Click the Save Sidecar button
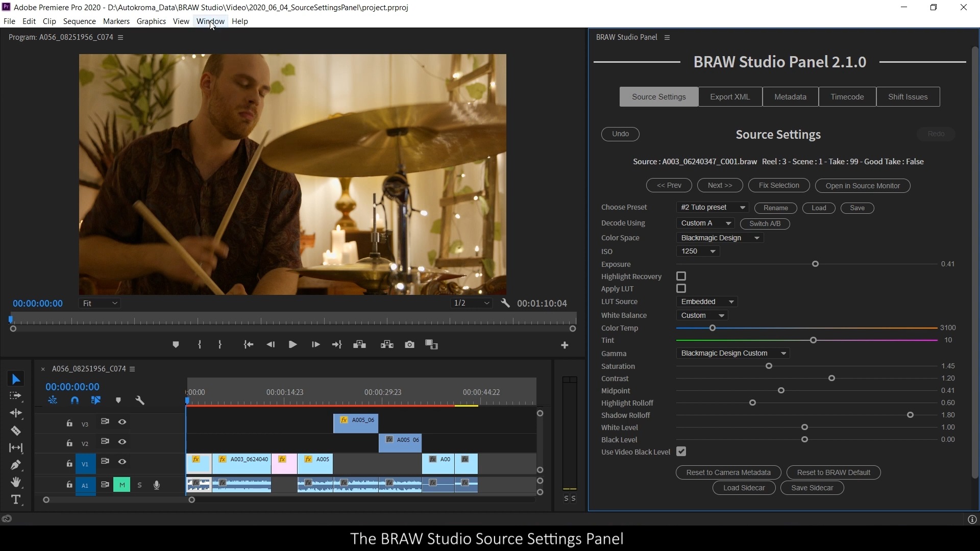This screenshot has height=551, width=980. (x=812, y=488)
